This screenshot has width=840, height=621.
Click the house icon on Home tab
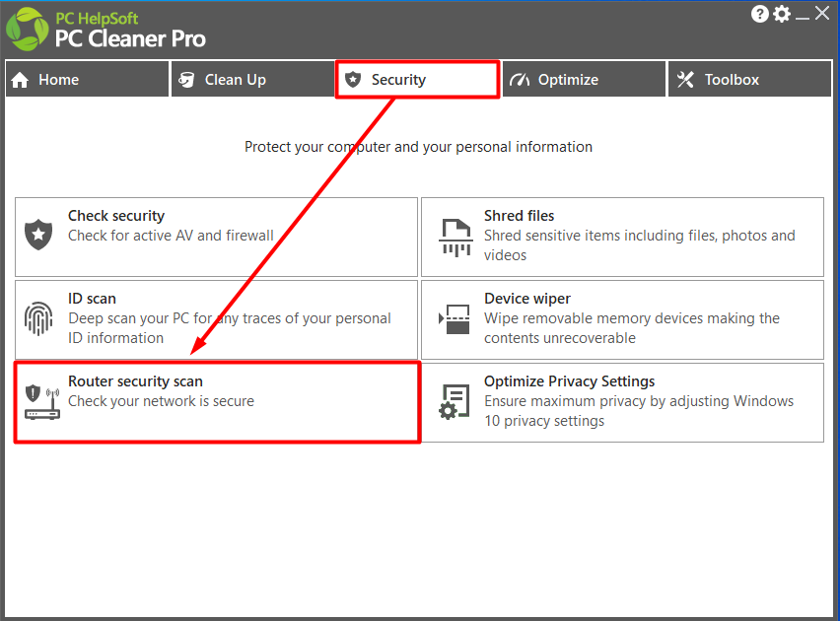tap(20, 80)
